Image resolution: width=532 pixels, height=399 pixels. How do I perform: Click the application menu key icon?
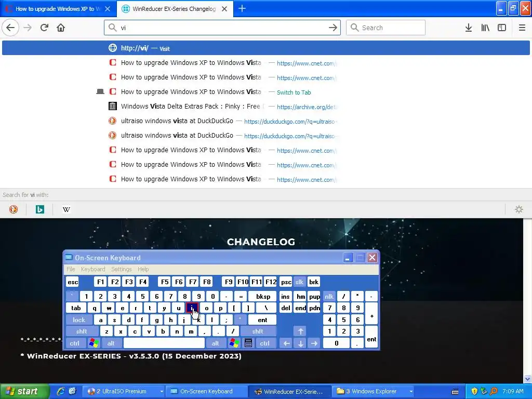248,343
